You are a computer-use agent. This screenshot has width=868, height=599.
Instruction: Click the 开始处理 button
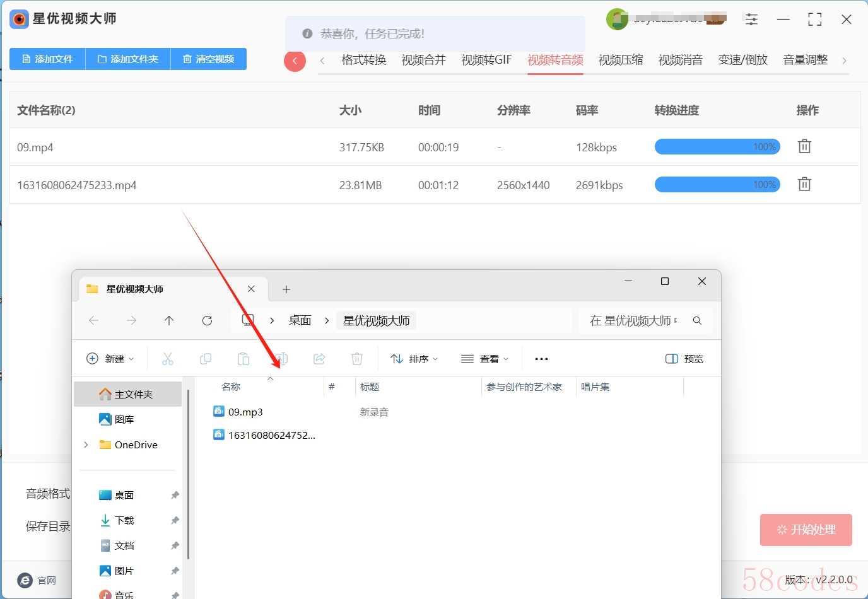coord(806,530)
